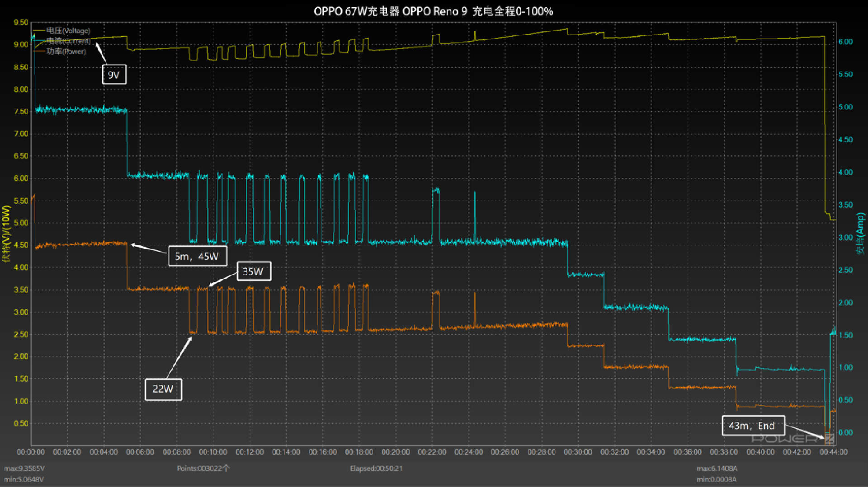Click the 9V annotation label
This screenshot has width=868, height=487.
tap(114, 75)
